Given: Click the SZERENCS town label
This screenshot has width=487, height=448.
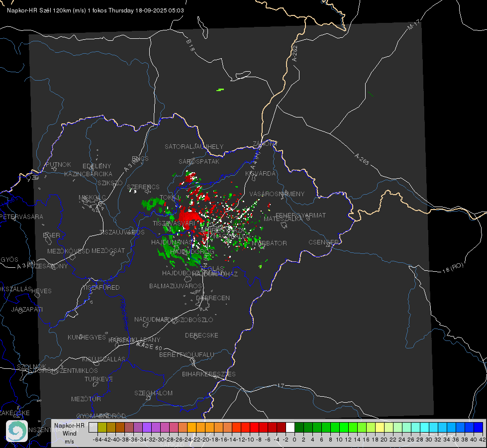Looking at the screenshot, I should click(x=143, y=187).
